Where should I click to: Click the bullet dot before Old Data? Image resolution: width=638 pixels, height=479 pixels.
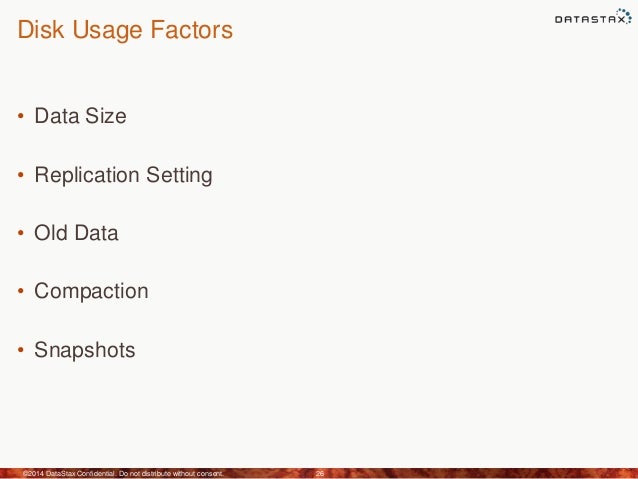pos(21,233)
